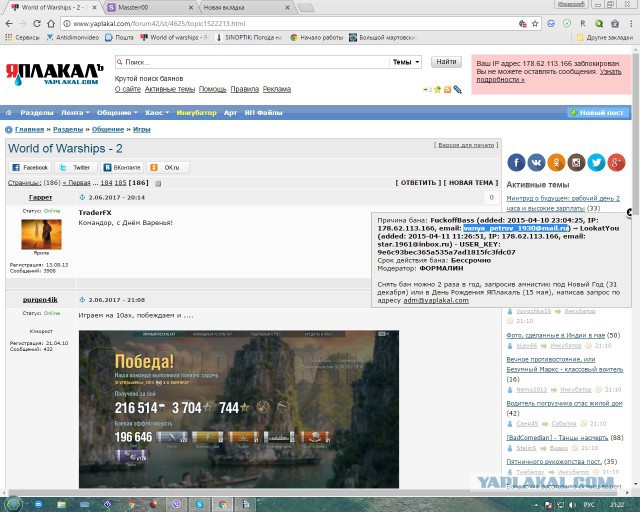Viewport: 640px width, 512px height.
Task: Click the favorites star icon under search
Action: pos(438,89)
